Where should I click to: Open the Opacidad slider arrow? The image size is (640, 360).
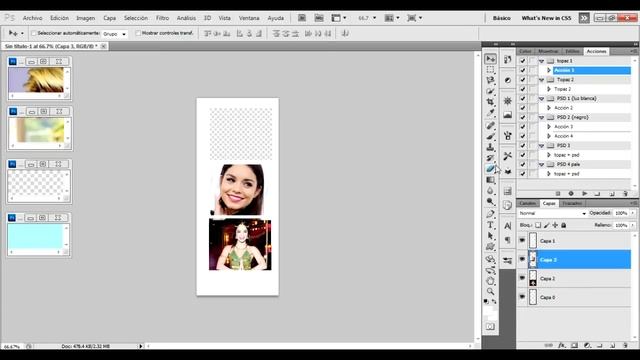coord(633,213)
